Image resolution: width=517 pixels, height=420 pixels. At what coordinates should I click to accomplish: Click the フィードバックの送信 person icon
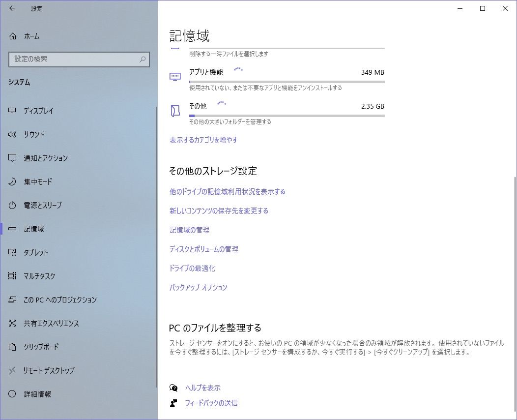173,403
